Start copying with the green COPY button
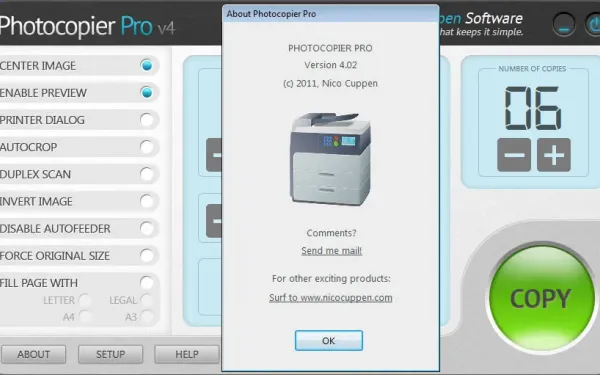 click(541, 298)
